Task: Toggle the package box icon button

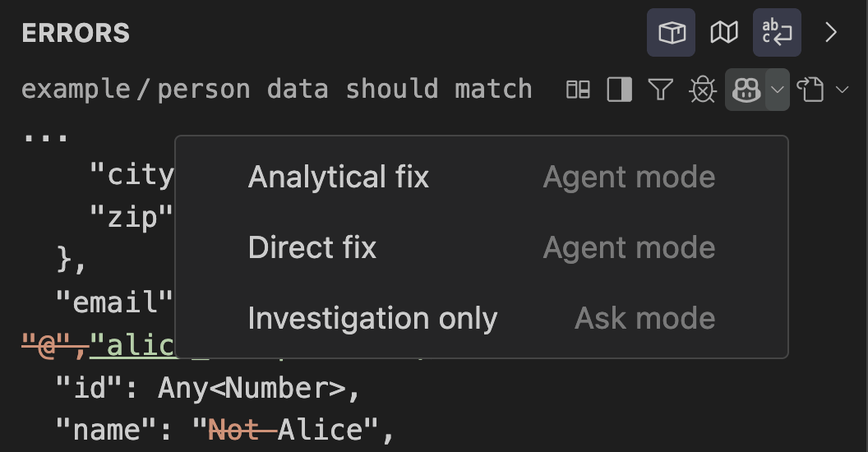Action: pyautogui.click(x=671, y=33)
